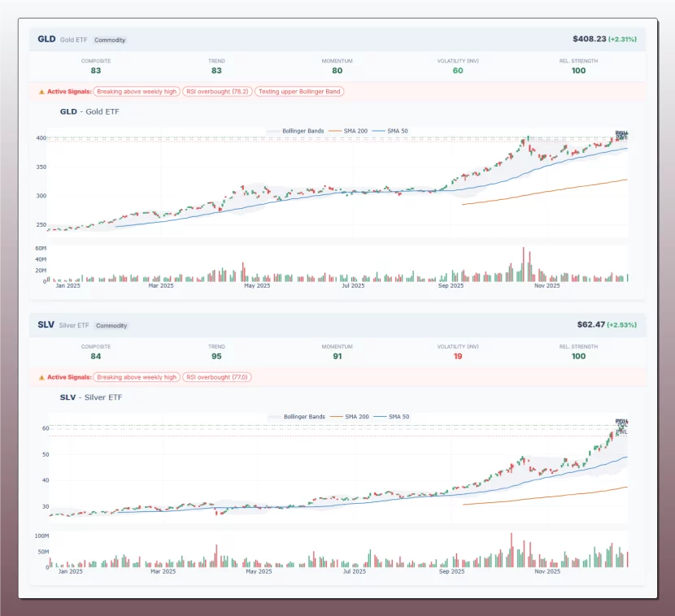This screenshot has width=675, height=616.
Task: Click the blue SMA 50 line icon in SLV legend
Action: point(380,416)
